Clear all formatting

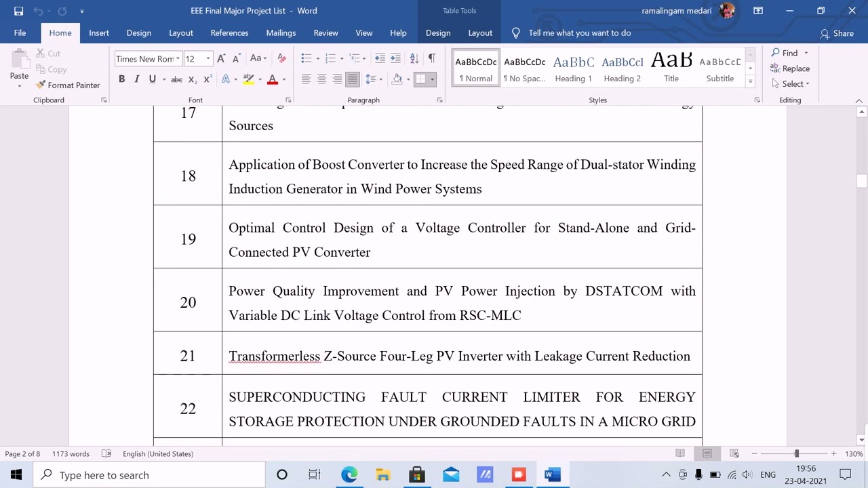click(x=281, y=58)
